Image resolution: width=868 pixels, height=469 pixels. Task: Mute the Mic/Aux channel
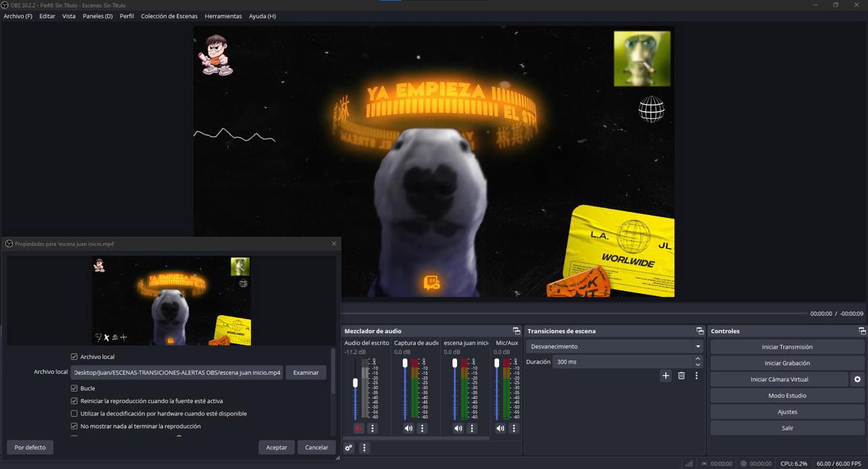(x=500, y=428)
